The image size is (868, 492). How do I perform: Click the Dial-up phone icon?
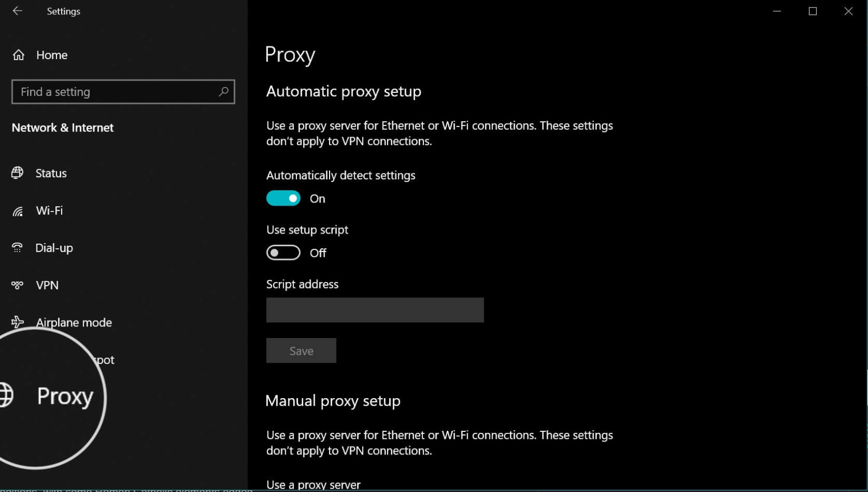(x=17, y=247)
